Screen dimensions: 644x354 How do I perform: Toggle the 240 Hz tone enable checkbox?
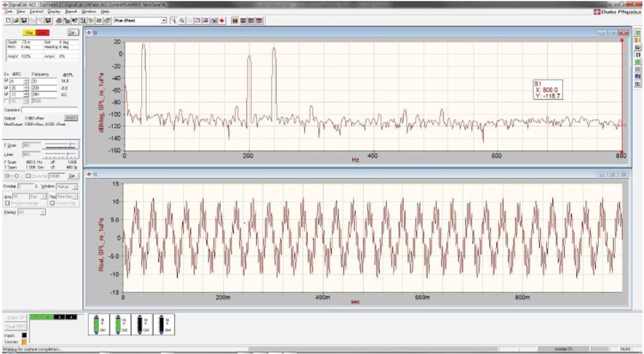(6, 94)
